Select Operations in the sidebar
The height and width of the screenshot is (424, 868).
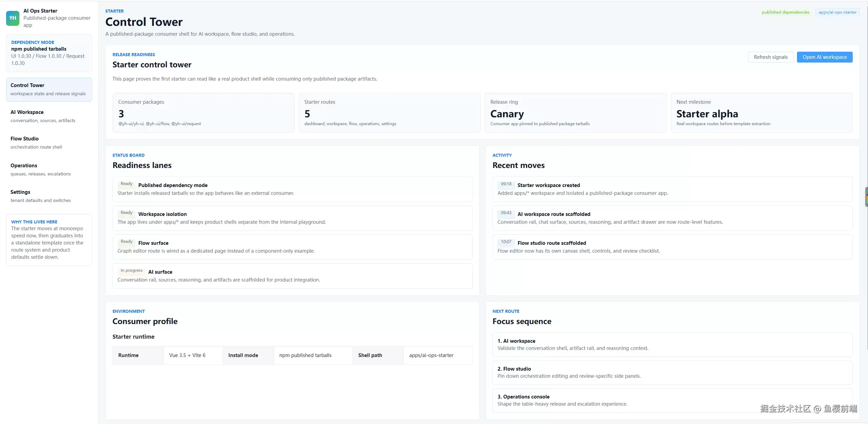click(x=49, y=169)
